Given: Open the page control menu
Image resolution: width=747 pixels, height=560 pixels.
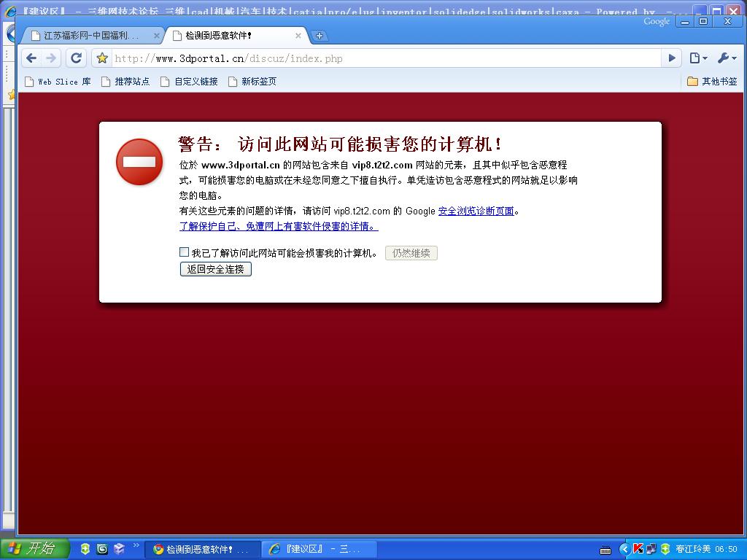Looking at the screenshot, I should tap(698, 58).
